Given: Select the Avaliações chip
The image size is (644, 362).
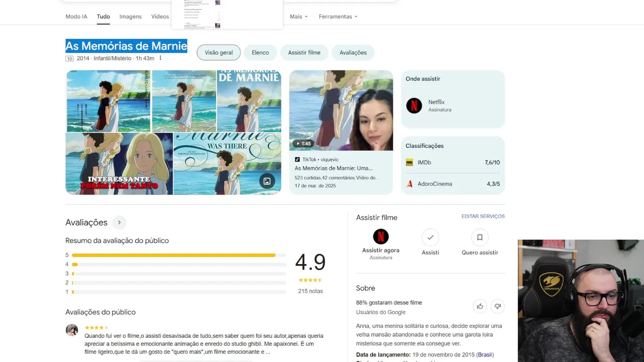Looking at the screenshot, I should 353,52.
